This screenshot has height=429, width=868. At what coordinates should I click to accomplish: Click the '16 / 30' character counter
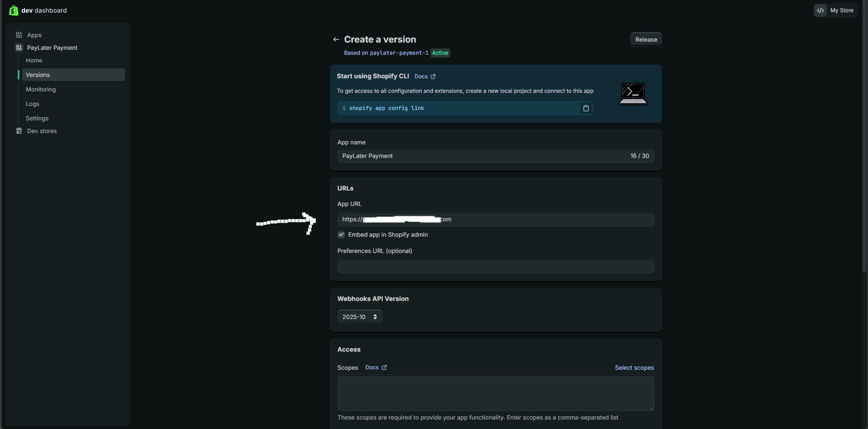pyautogui.click(x=639, y=156)
